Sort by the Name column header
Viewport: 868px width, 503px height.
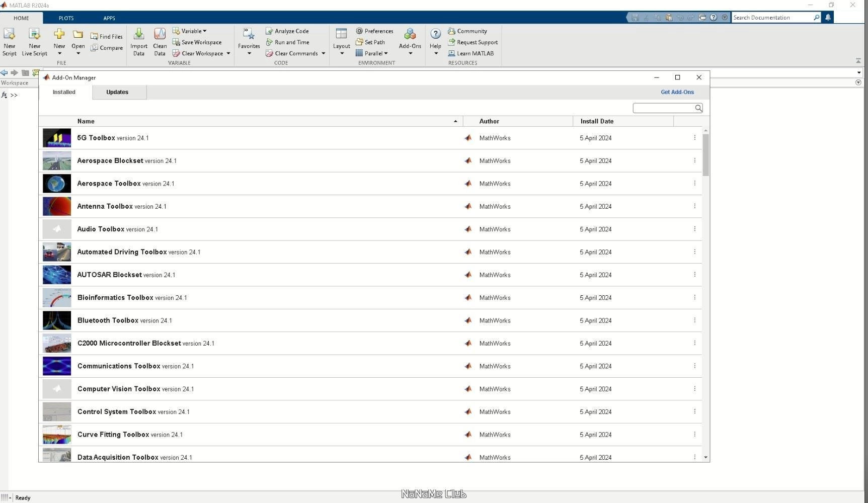(251, 121)
